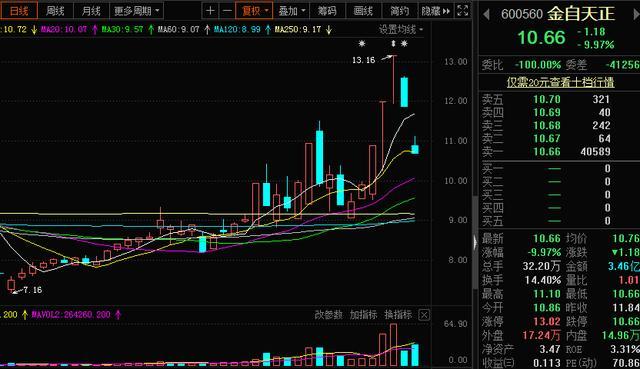
Task: Click the 委比 -100.00% value
Action: click(538, 65)
